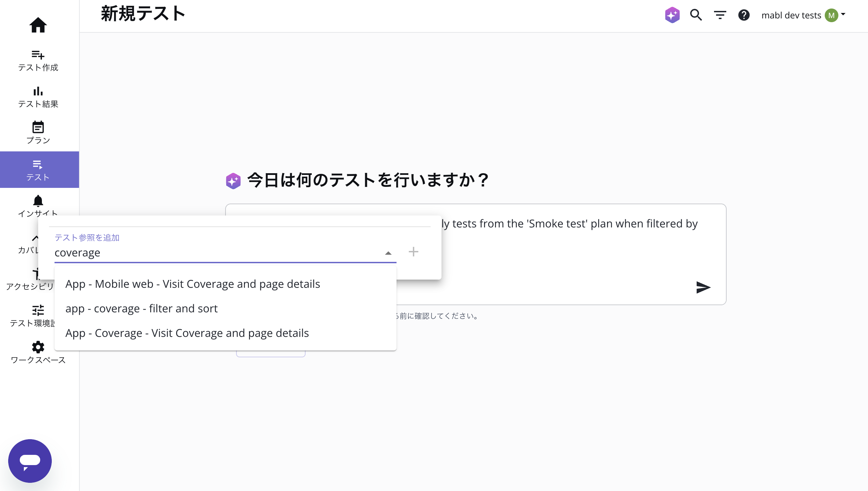Viewport: 868px width, 491px height.
Task: Select 'App - Mobile web - Visit Coverage' option
Action: click(x=192, y=284)
